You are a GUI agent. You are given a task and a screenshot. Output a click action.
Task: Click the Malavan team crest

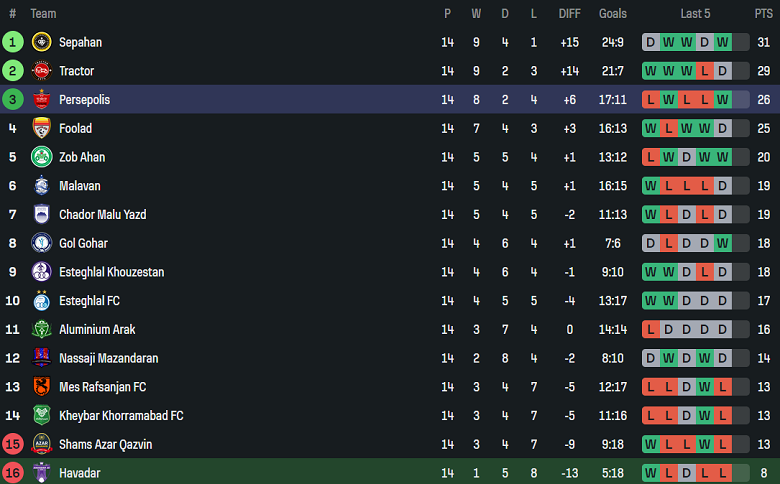[41, 186]
